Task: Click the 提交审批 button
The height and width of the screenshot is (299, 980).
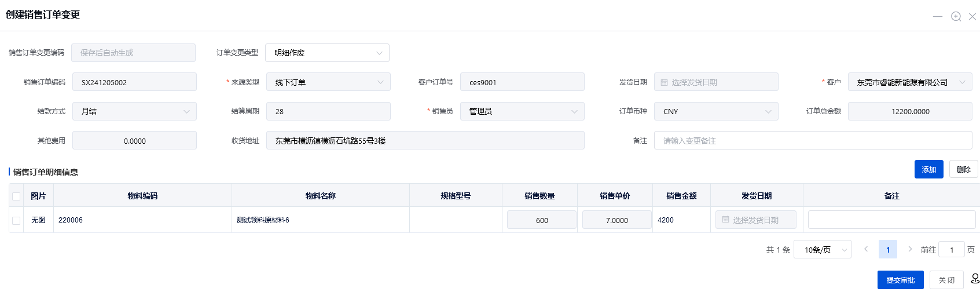Action: (901, 280)
